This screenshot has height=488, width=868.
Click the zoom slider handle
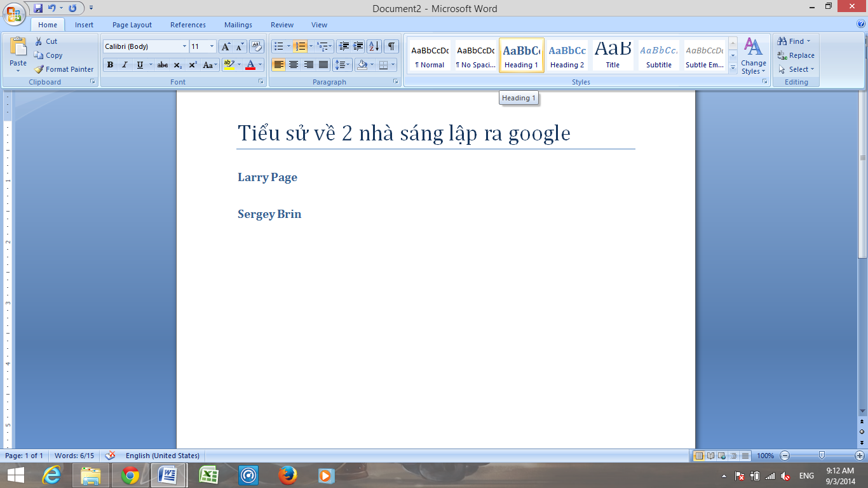(822, 456)
